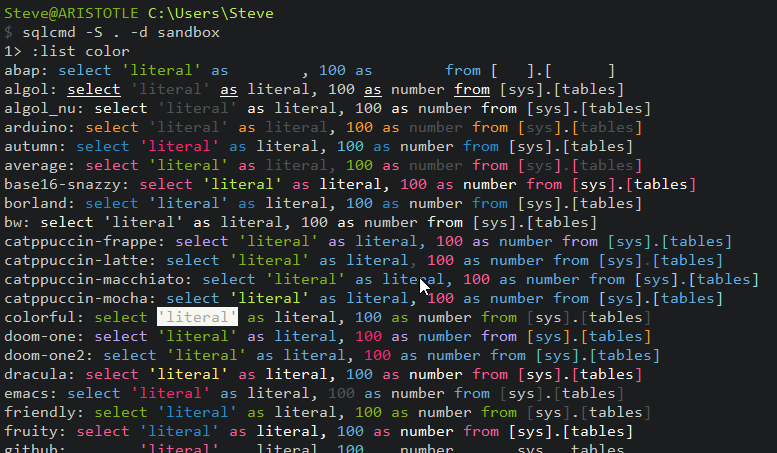Click the 'algol_nu:' theme label

click(45, 109)
